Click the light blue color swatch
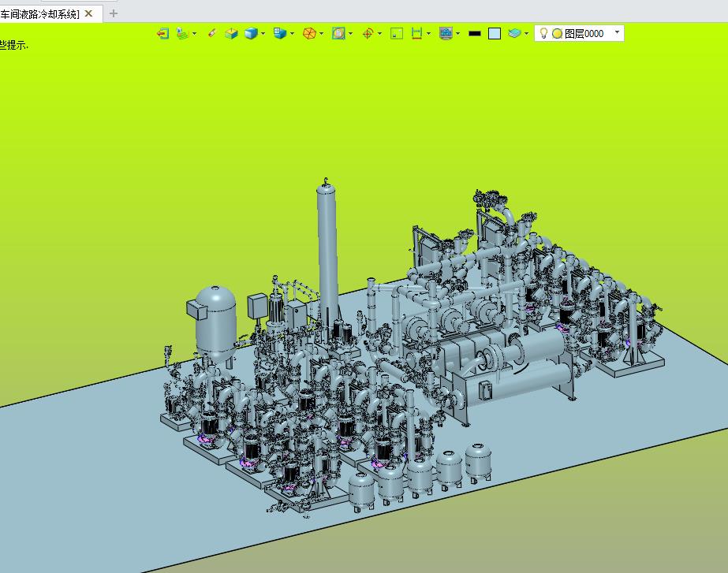This screenshot has width=728, height=573. click(495, 33)
